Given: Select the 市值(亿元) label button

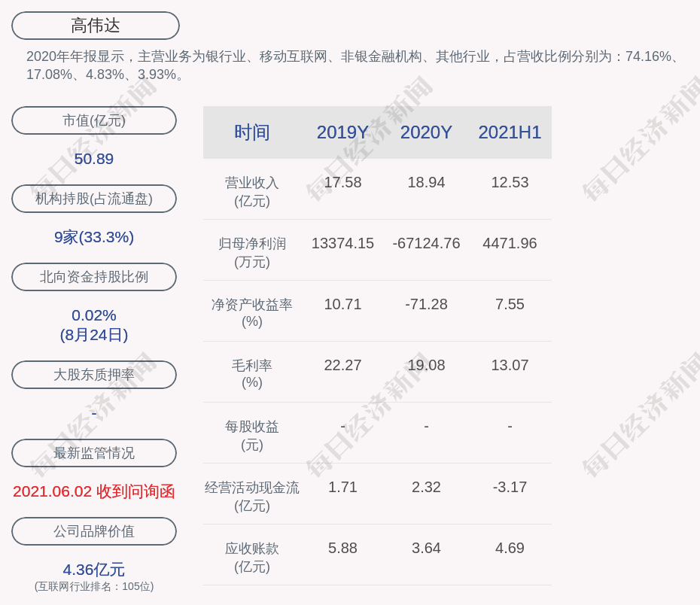Looking at the screenshot, I should tap(94, 120).
